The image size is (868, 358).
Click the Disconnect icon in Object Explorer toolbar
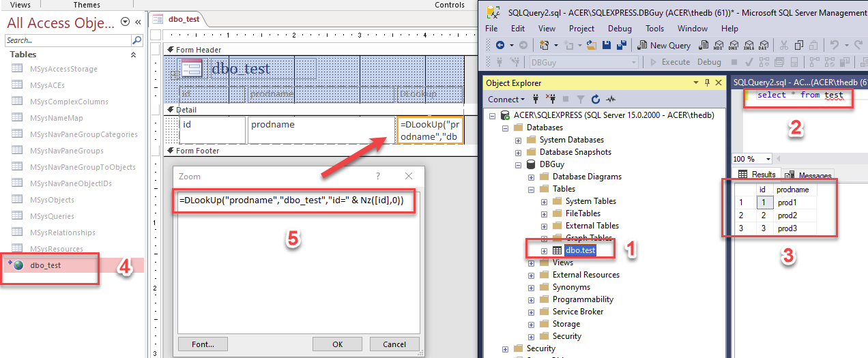(551, 99)
